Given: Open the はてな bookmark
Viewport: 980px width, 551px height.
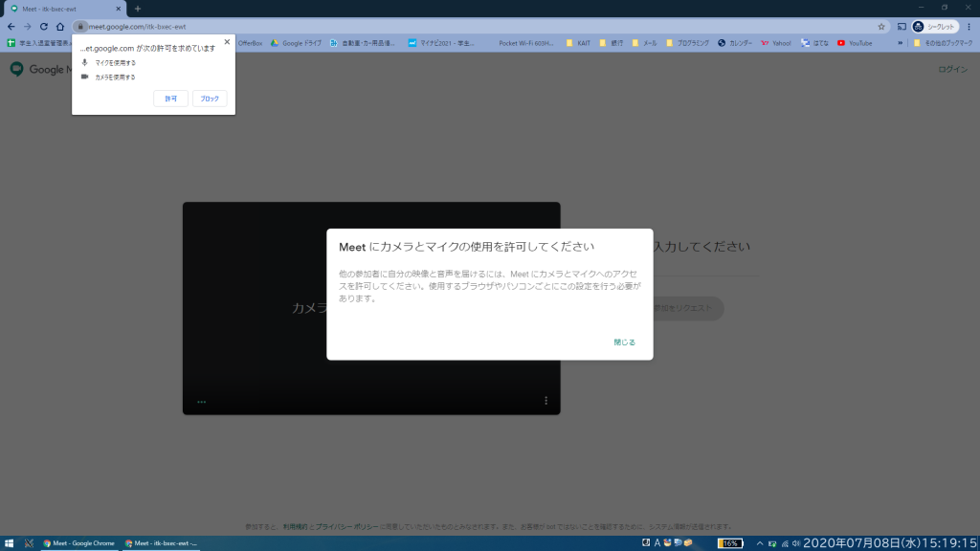Looking at the screenshot, I should (x=815, y=43).
